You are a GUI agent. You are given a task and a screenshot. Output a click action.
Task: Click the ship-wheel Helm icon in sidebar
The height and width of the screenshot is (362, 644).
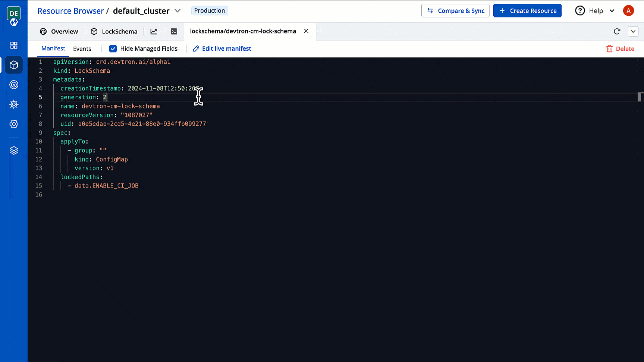[14, 104]
